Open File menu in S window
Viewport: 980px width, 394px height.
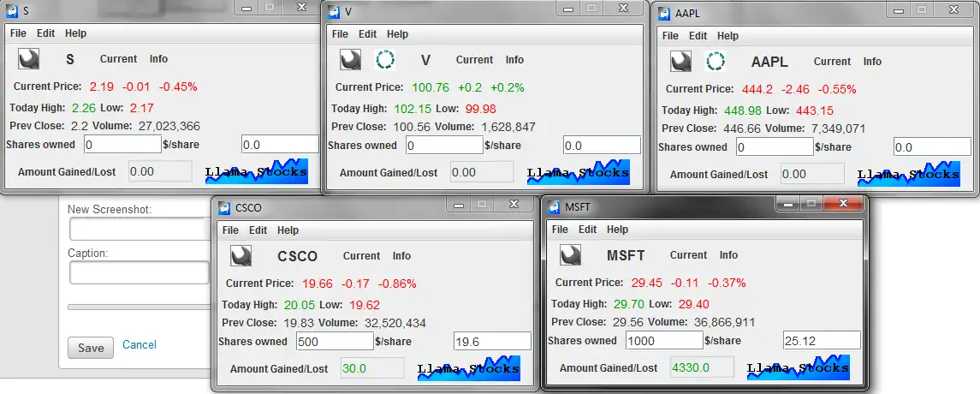(18, 33)
